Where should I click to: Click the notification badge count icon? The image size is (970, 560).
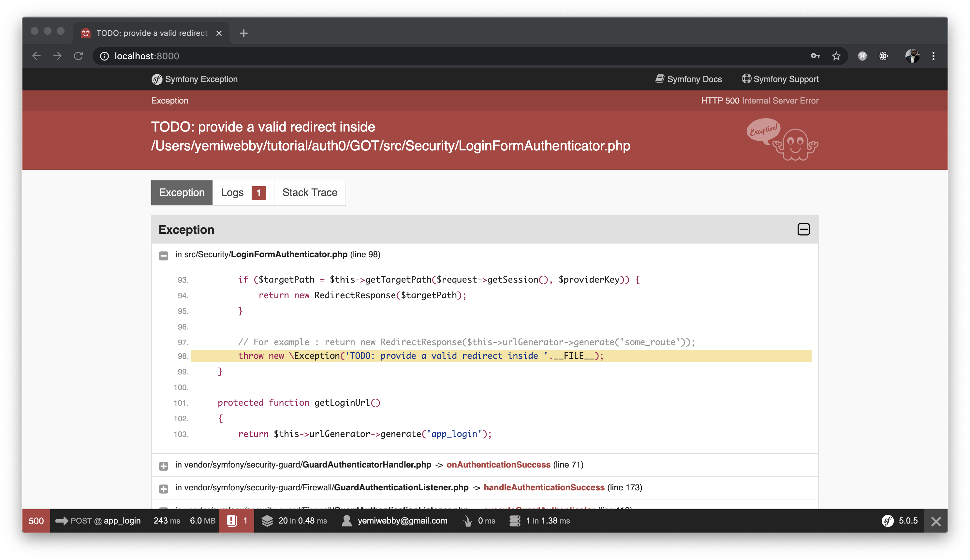point(259,193)
